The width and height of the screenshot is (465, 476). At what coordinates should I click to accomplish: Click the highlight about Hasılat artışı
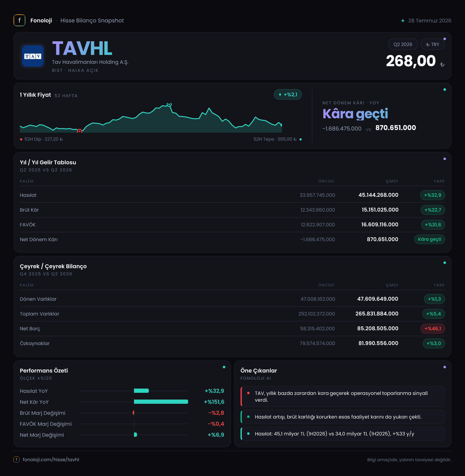click(x=343, y=417)
